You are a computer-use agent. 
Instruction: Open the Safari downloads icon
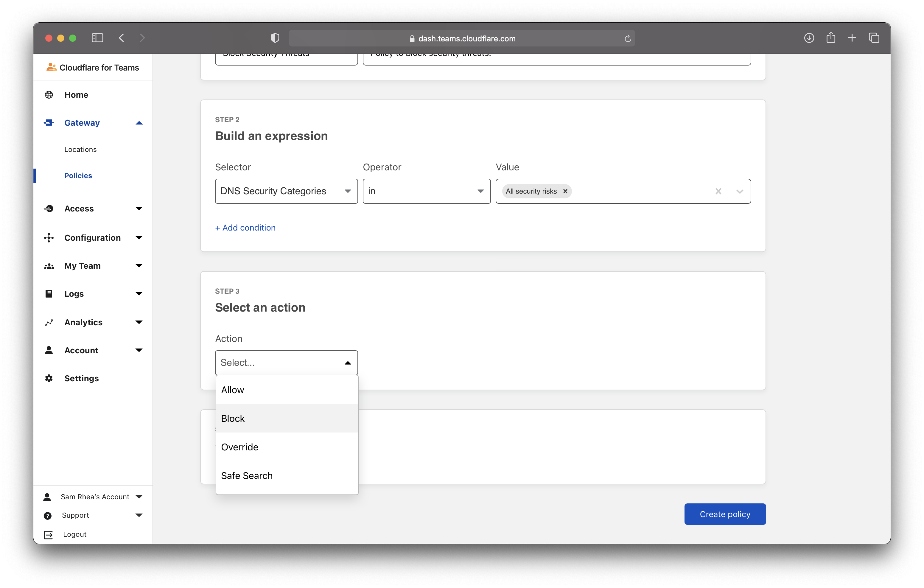(809, 38)
